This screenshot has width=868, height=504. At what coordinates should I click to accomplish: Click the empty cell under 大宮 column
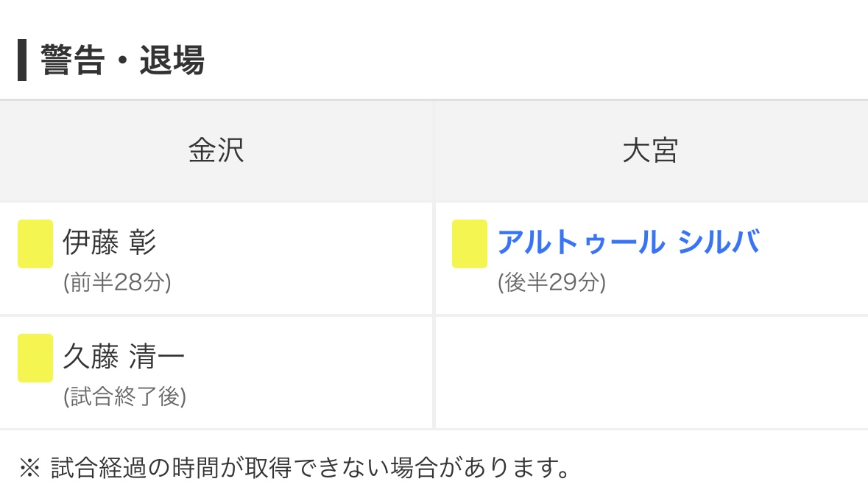652,372
